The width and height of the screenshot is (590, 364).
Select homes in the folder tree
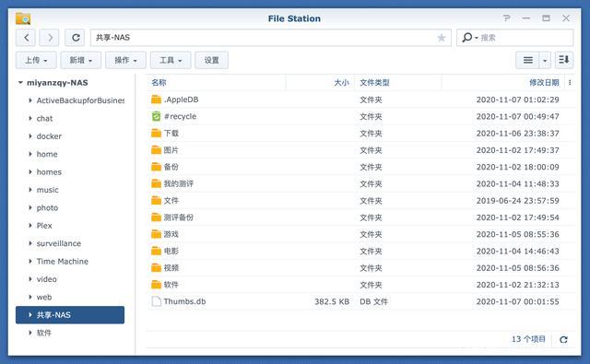point(49,171)
